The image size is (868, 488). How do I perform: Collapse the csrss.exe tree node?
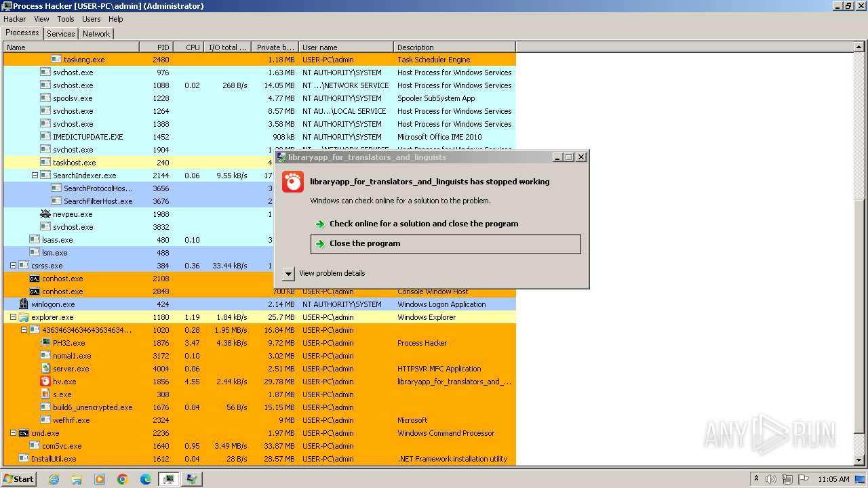pyautogui.click(x=13, y=266)
